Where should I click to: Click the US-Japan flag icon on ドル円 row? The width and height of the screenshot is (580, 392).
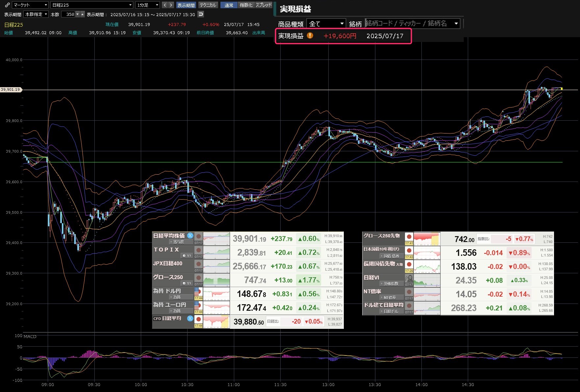point(198,292)
